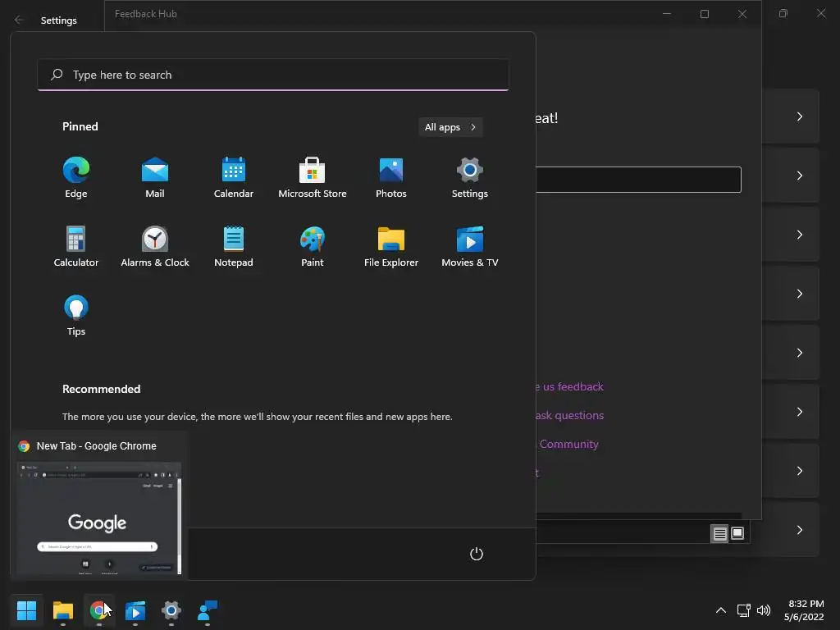Image resolution: width=840 pixels, height=630 pixels.
Task: Click the list view icon in Feedback Hub
Action: pyautogui.click(x=719, y=533)
